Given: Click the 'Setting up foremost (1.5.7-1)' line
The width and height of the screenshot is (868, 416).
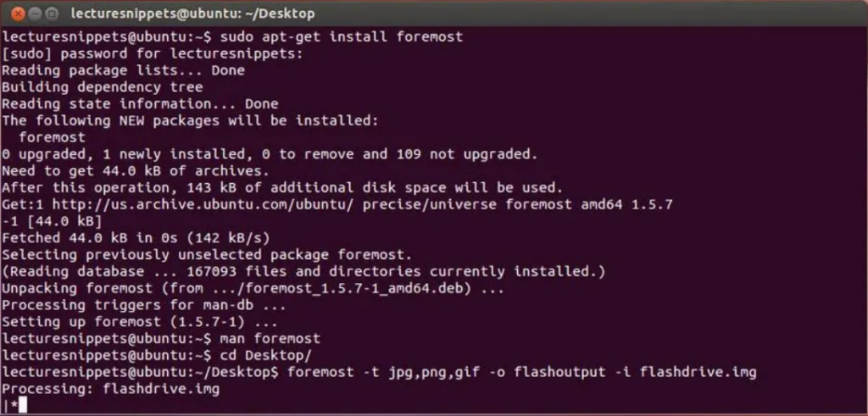Looking at the screenshot, I should pos(140,322).
